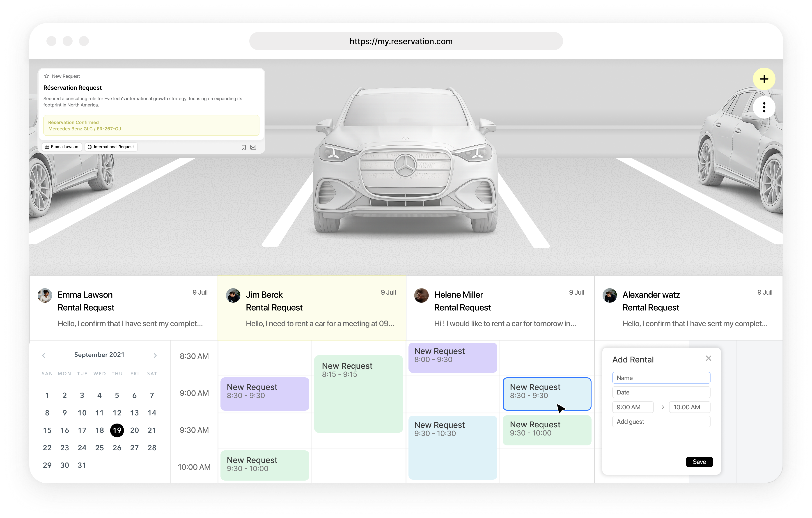Screen dimensions: 812x518
Task: Select September 1 in the calendar
Action: click(47, 395)
